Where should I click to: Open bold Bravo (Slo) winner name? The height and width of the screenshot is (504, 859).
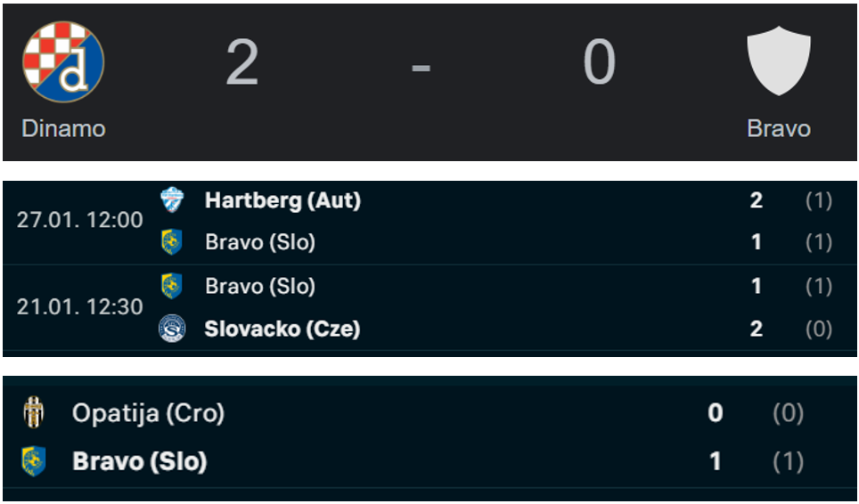pyautogui.click(x=140, y=461)
